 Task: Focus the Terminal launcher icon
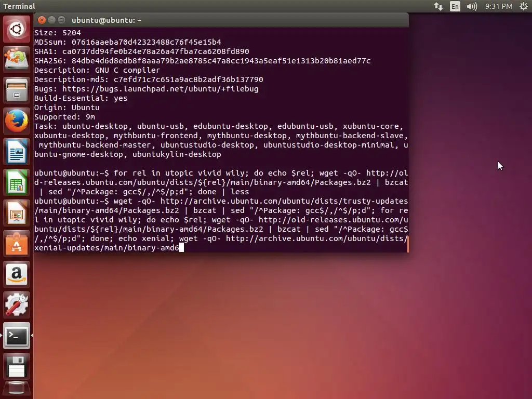pyautogui.click(x=16, y=336)
